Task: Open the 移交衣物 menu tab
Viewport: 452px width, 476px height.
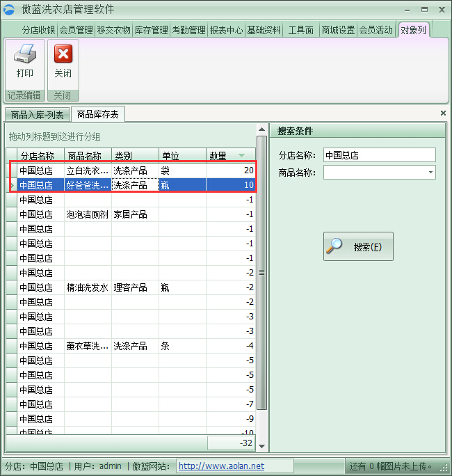Action: click(x=114, y=30)
